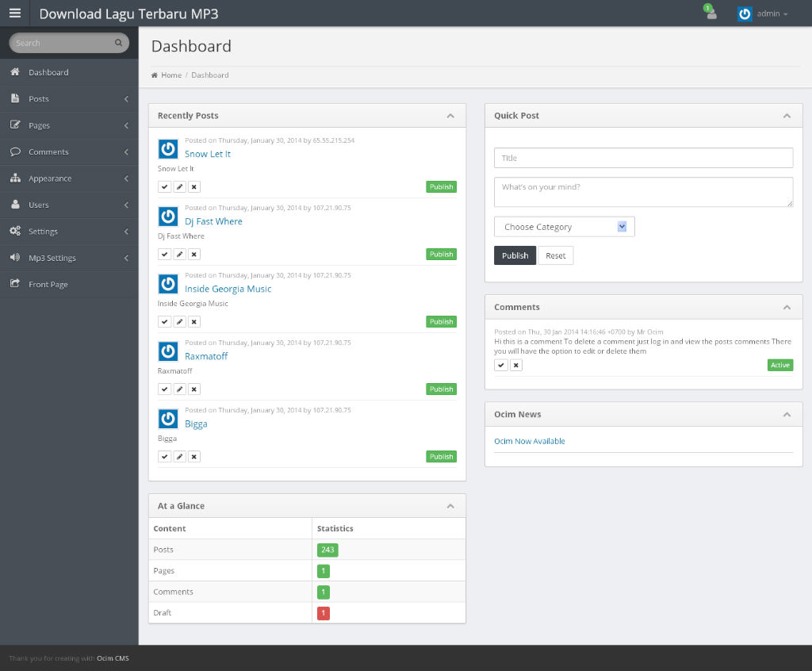Open the admin user dropdown
This screenshot has width=812, height=671.
763,13
